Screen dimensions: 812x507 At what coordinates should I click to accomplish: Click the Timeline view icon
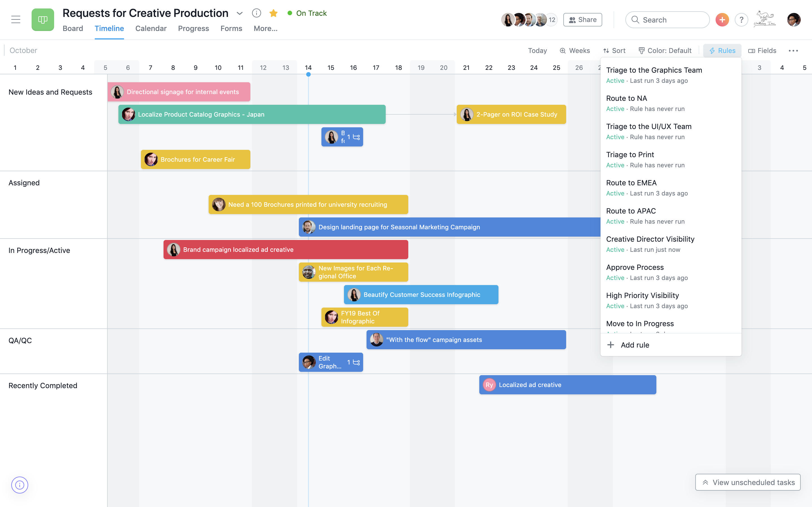109,28
